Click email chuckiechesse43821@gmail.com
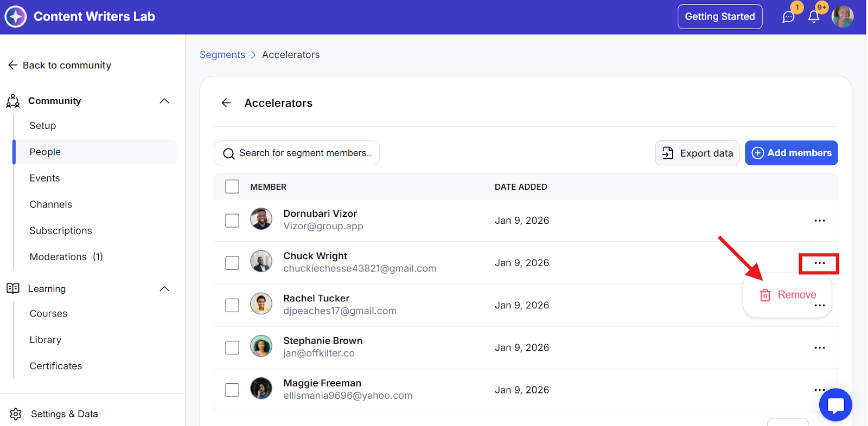This screenshot has width=868, height=426. 360,269
